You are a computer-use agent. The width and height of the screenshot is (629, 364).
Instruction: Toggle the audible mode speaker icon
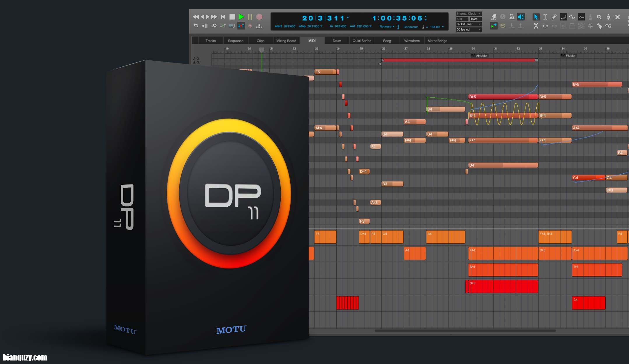[521, 17]
